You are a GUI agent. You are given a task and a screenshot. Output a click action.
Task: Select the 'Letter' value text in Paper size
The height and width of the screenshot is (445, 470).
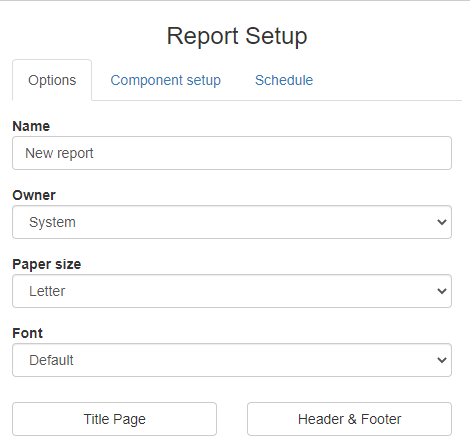pyautogui.click(x=47, y=291)
